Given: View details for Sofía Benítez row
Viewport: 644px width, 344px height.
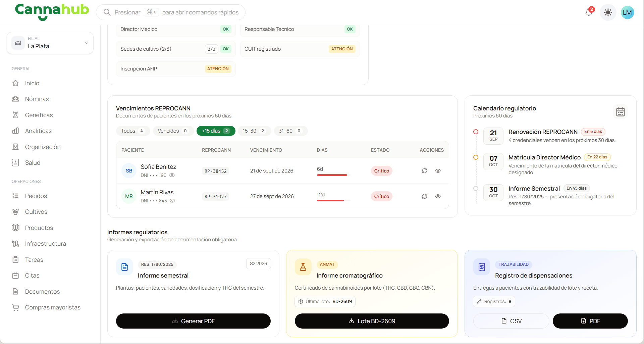Looking at the screenshot, I should tap(438, 171).
